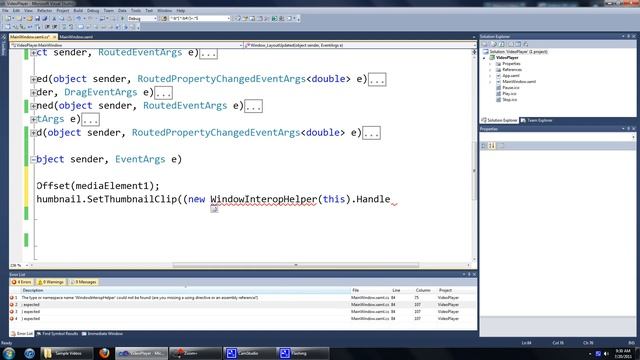Toggle Categorized view in Properties panel
Screen dimensions: 640x360
[484, 146]
